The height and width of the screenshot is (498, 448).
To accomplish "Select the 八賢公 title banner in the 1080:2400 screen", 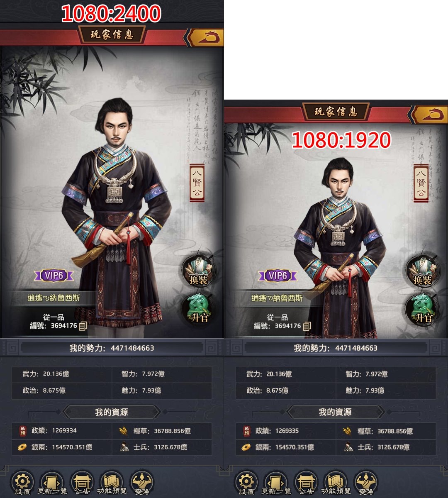I will click(x=197, y=183).
